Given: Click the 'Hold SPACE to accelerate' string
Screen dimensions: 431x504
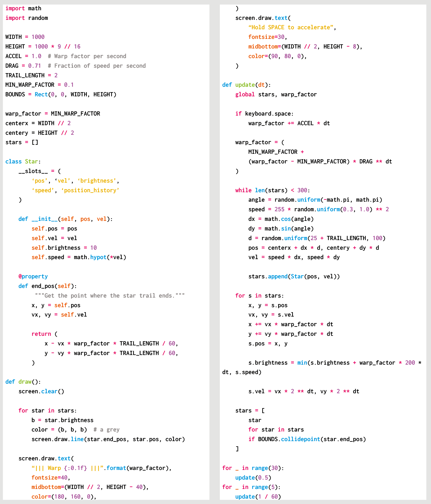Looking at the screenshot, I should click(x=291, y=28).
